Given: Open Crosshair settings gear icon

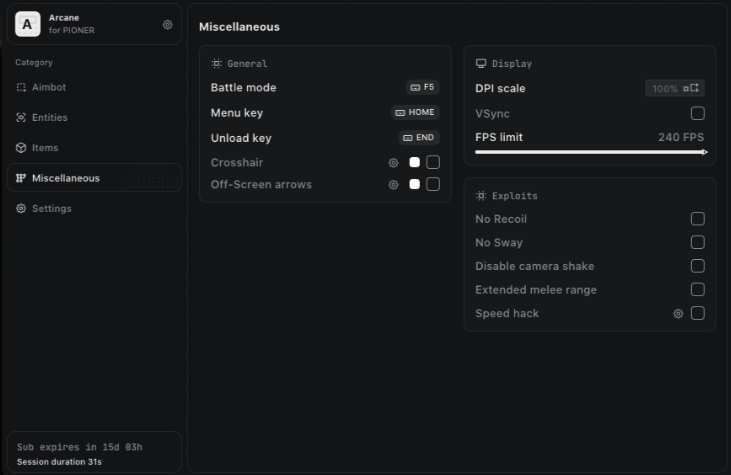Looking at the screenshot, I should tap(393, 162).
